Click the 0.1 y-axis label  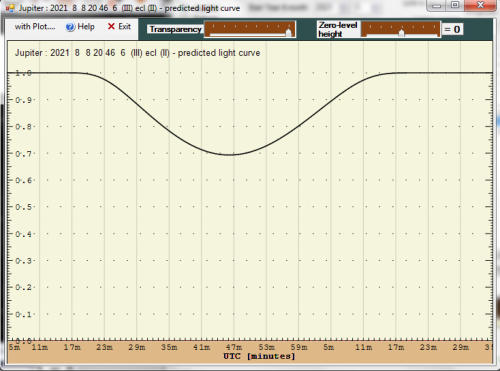click(x=23, y=314)
